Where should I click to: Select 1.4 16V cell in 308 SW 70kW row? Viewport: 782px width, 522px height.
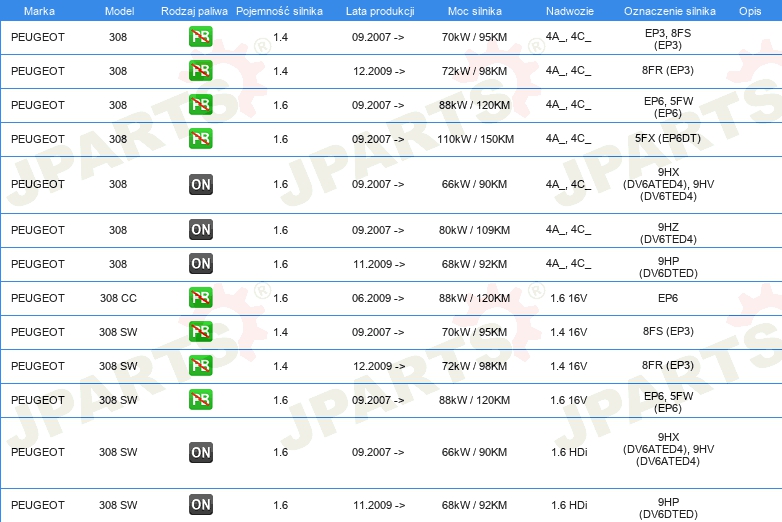pos(569,332)
